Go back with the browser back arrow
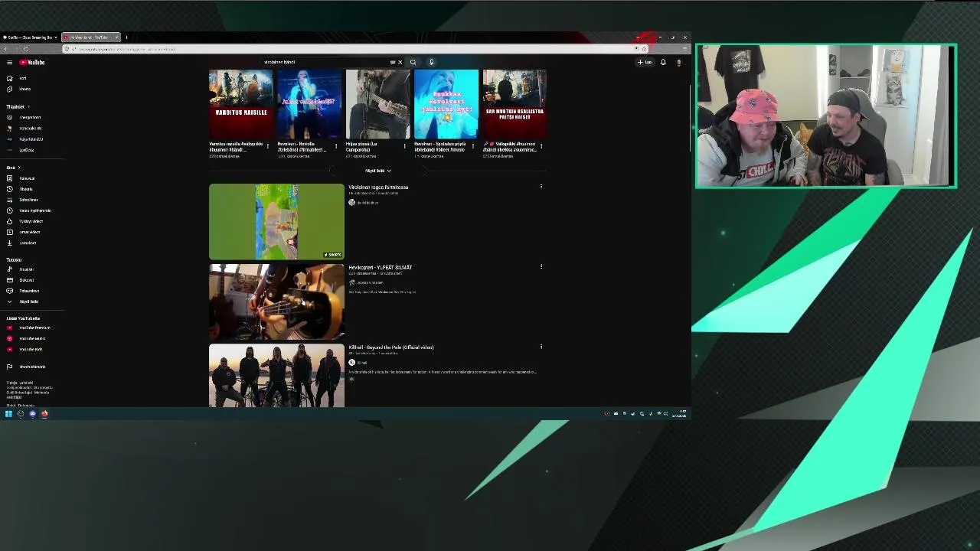 point(5,49)
